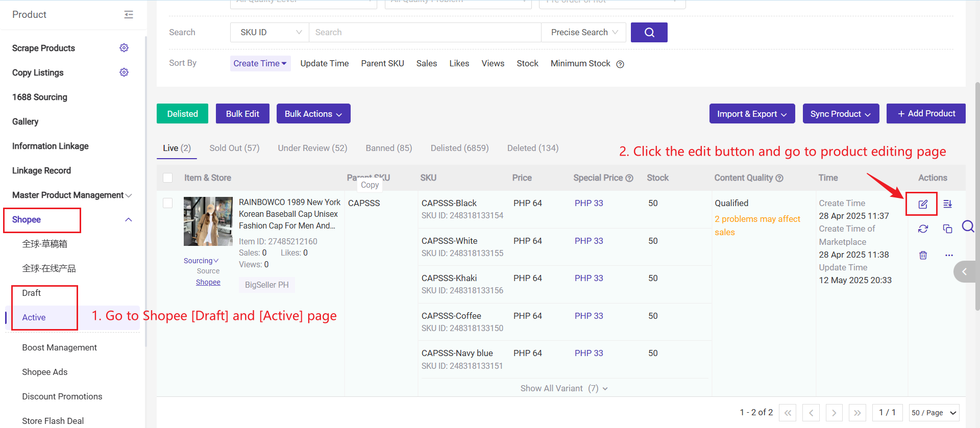
Task: Switch to the Deleted (134) tab
Action: tap(533, 148)
